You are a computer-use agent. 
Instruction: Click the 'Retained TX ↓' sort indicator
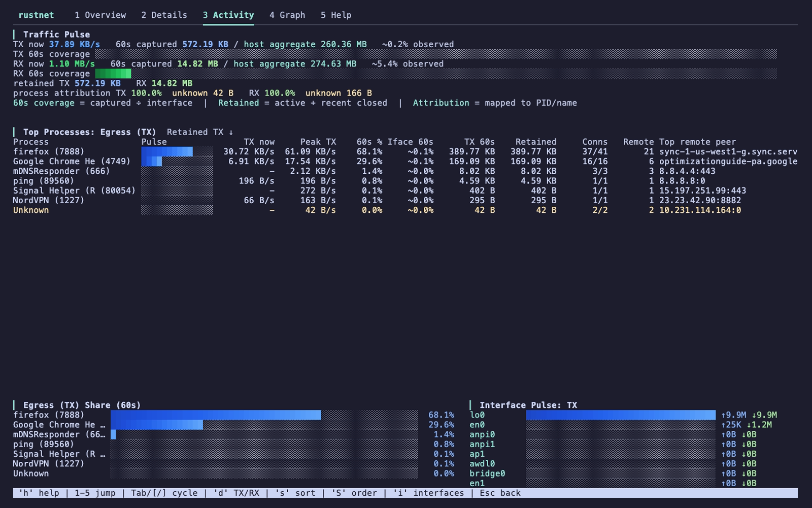(200, 132)
